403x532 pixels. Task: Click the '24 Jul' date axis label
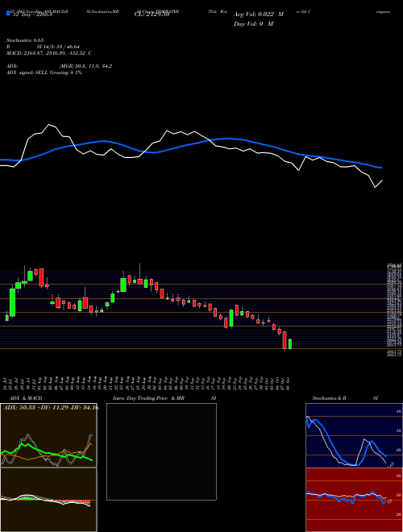coord(6,383)
